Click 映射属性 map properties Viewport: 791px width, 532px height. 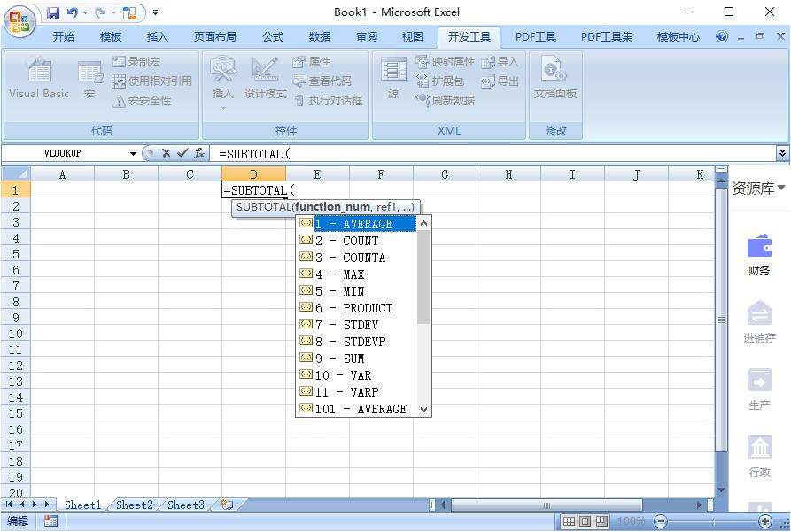[445, 61]
